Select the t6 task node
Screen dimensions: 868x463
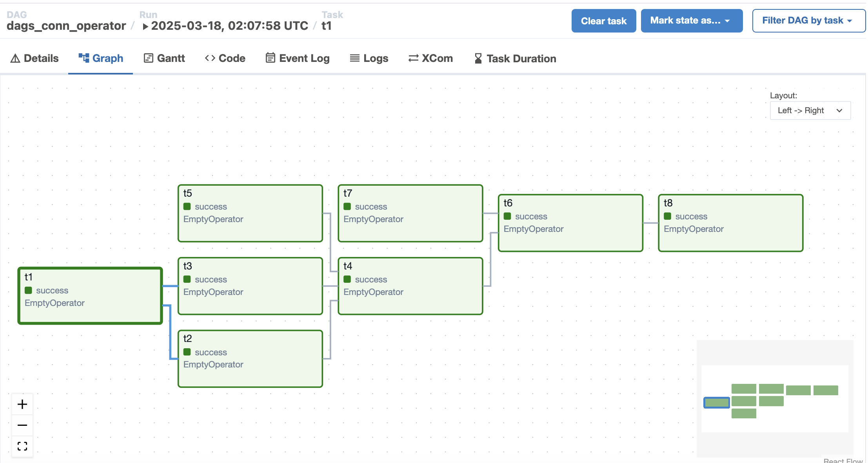[570, 223]
